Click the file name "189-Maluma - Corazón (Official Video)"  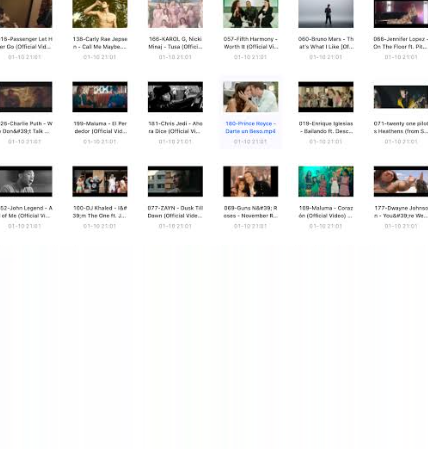coord(326,212)
